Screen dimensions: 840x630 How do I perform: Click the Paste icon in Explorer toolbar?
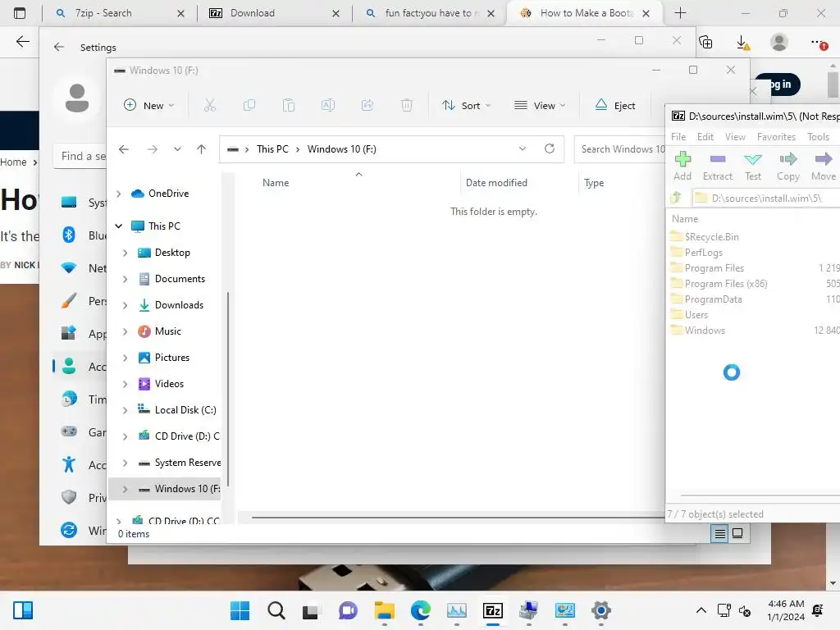[x=289, y=106]
